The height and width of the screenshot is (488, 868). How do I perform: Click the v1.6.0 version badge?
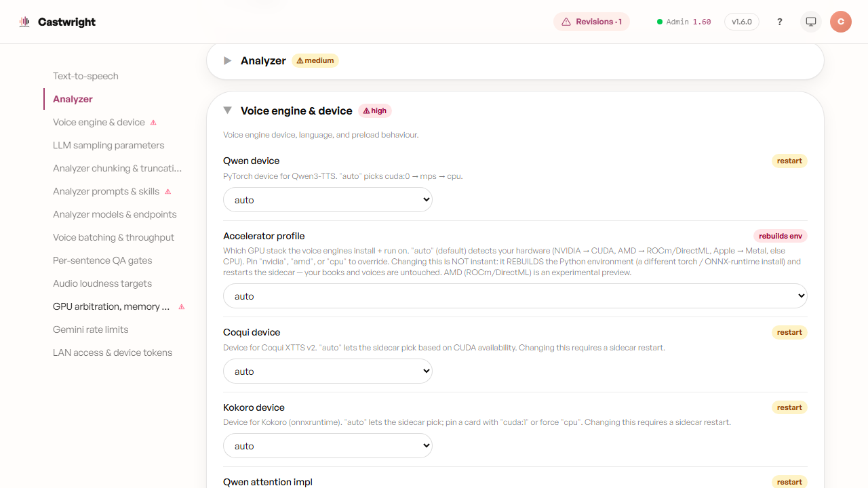coord(742,22)
